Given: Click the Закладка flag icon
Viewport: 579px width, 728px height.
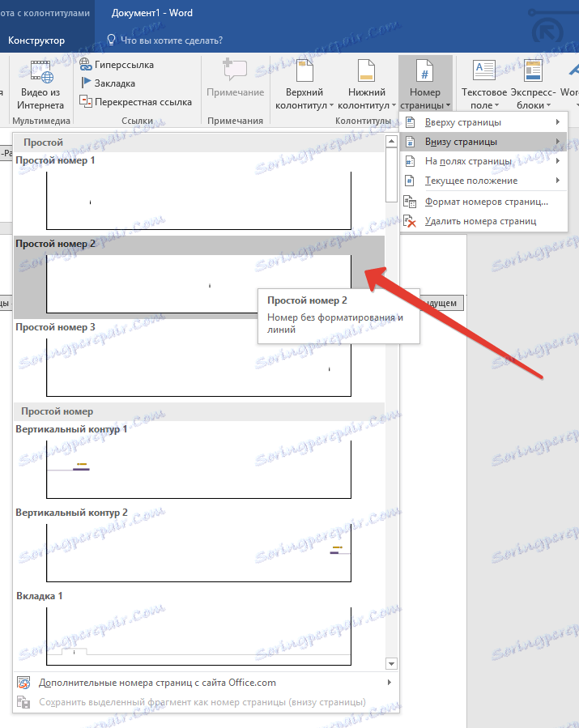Looking at the screenshot, I should tap(86, 83).
